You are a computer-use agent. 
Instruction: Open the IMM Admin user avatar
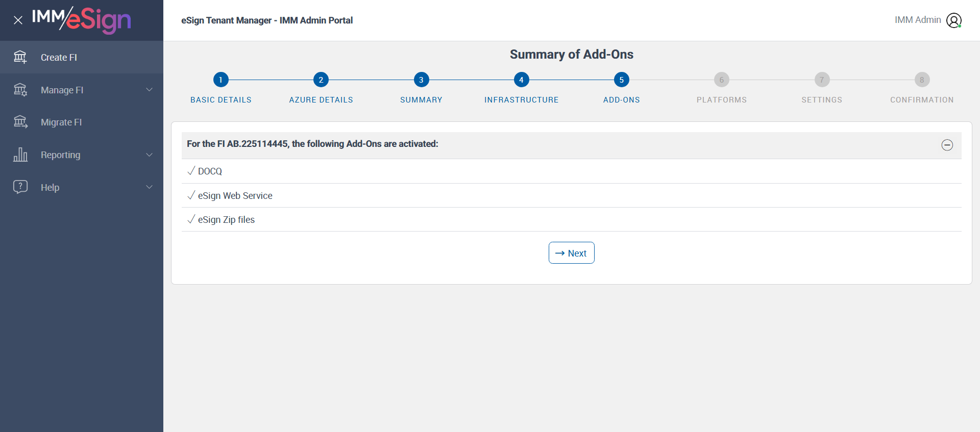[x=954, y=20]
